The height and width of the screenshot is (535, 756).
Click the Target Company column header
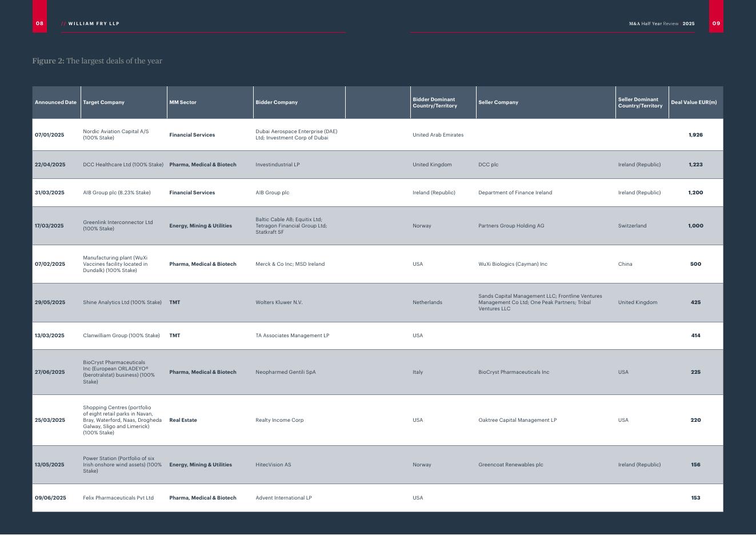pyautogui.click(x=103, y=102)
